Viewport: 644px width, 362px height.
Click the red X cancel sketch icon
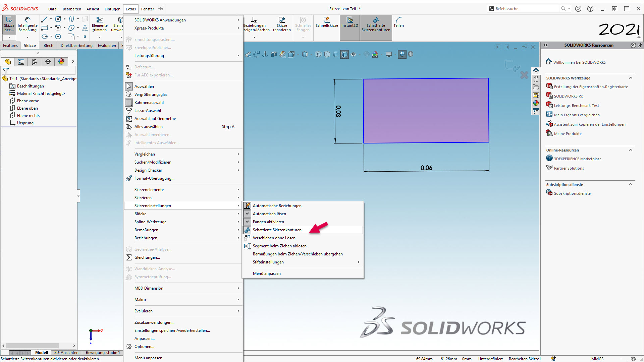click(x=524, y=75)
